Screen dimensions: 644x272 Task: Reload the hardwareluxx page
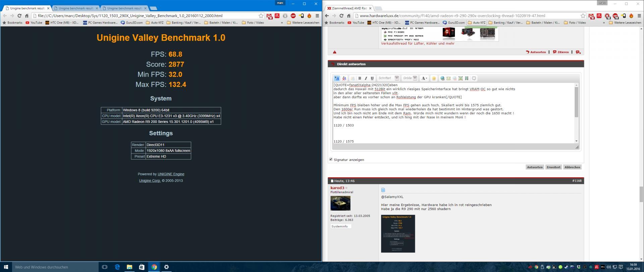click(x=341, y=16)
